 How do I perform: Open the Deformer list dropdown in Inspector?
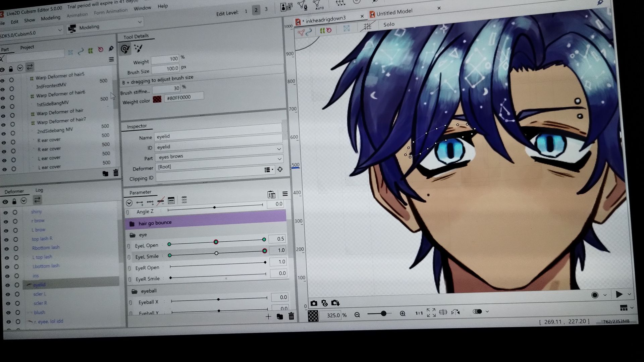click(269, 170)
